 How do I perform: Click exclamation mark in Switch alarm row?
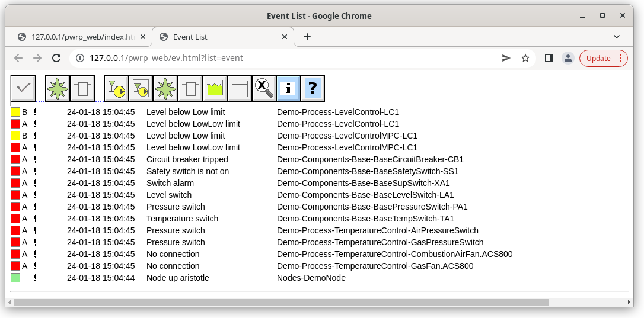click(36, 183)
